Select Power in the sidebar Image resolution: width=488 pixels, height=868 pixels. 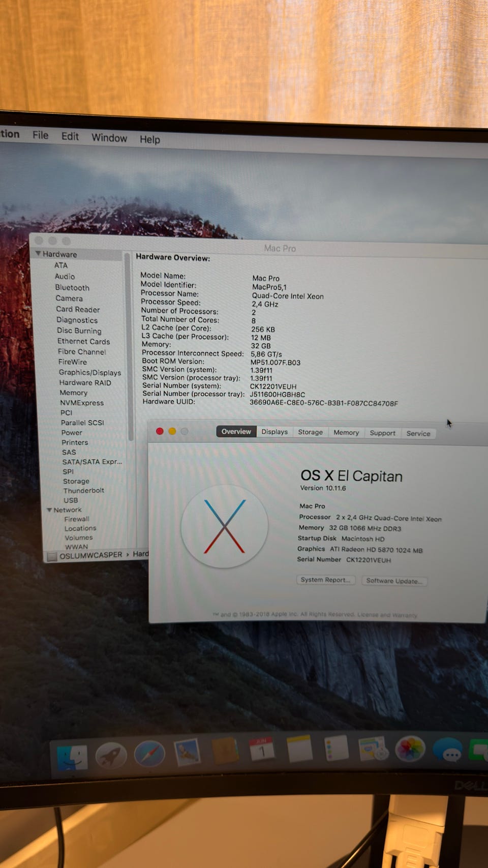pos(72,432)
